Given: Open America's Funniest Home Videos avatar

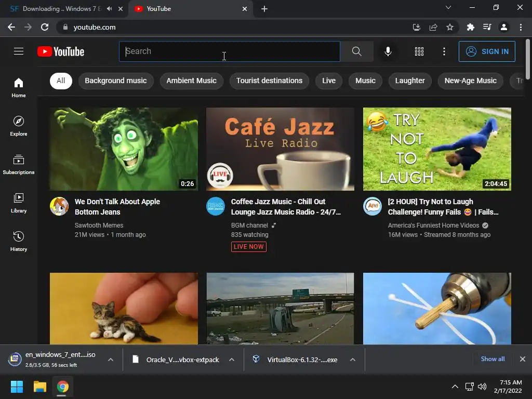Looking at the screenshot, I should click(373, 206).
